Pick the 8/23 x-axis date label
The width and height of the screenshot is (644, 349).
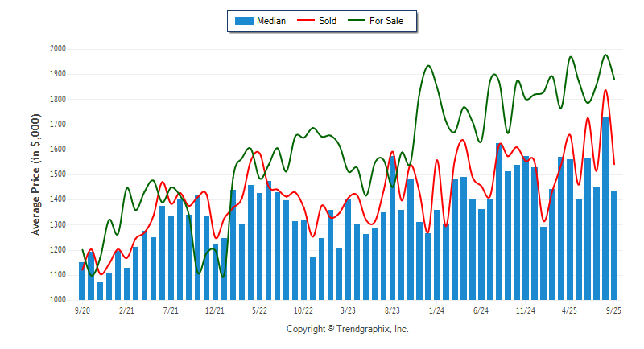393,309
